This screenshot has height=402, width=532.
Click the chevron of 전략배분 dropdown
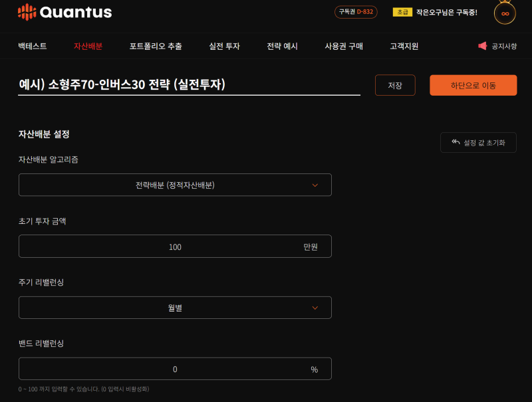tap(315, 185)
